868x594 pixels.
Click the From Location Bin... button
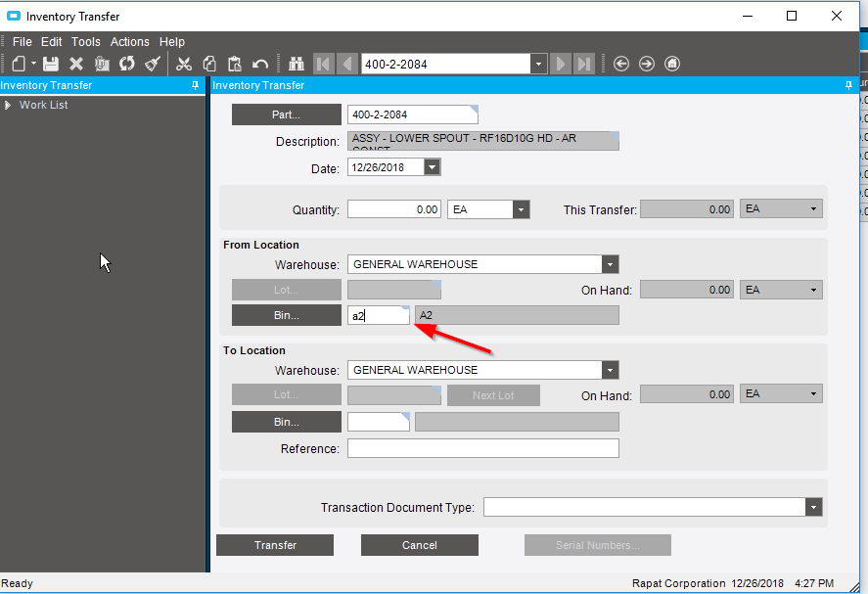(286, 315)
